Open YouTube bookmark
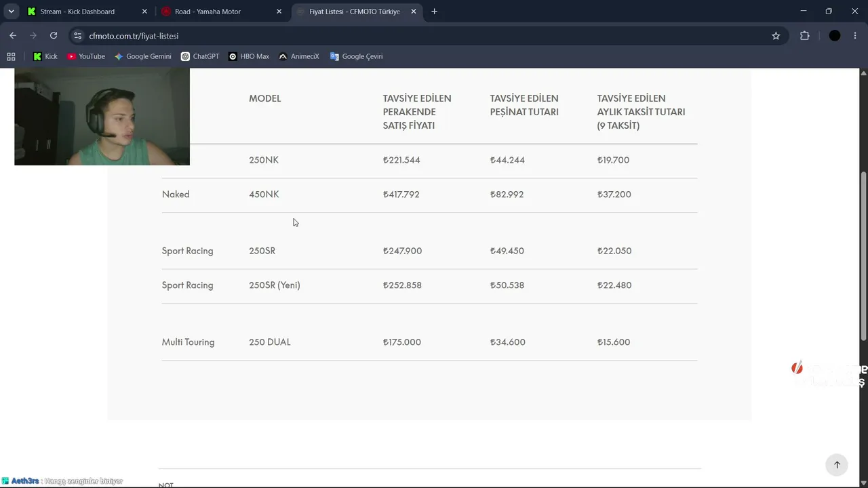The image size is (868, 488). pos(86,56)
